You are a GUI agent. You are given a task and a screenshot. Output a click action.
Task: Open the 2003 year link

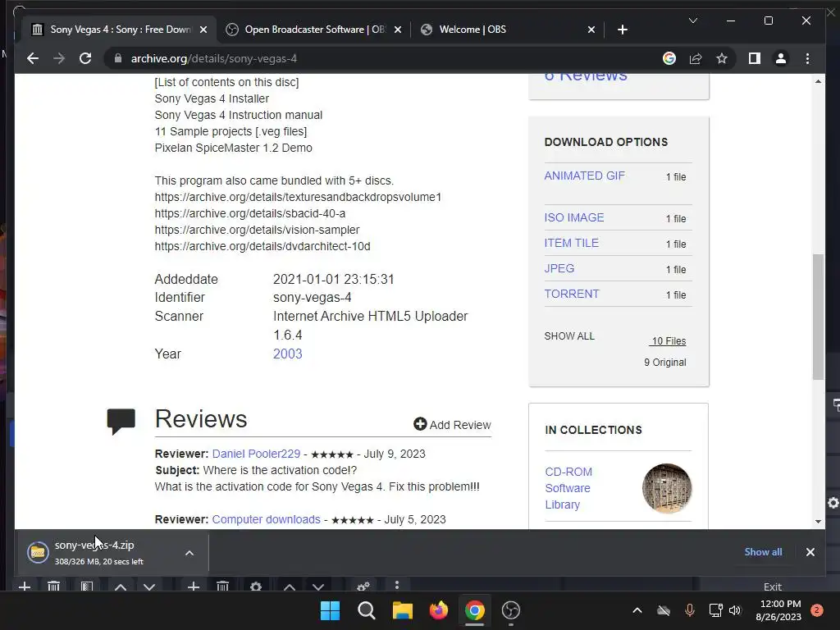coord(288,354)
